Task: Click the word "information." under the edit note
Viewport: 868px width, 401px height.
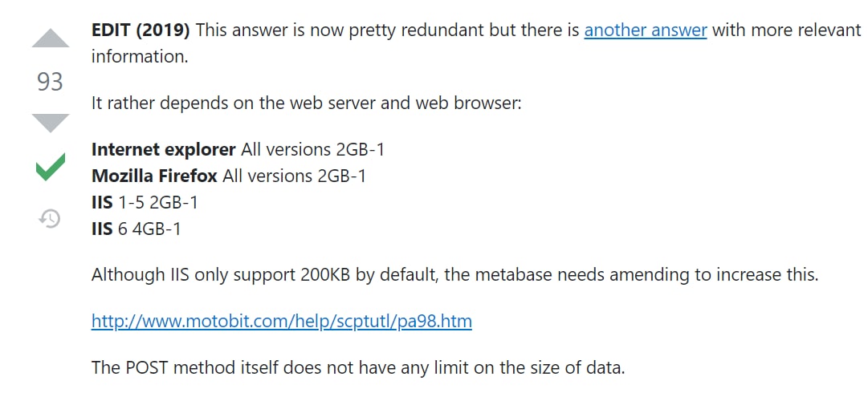Action: (x=140, y=56)
